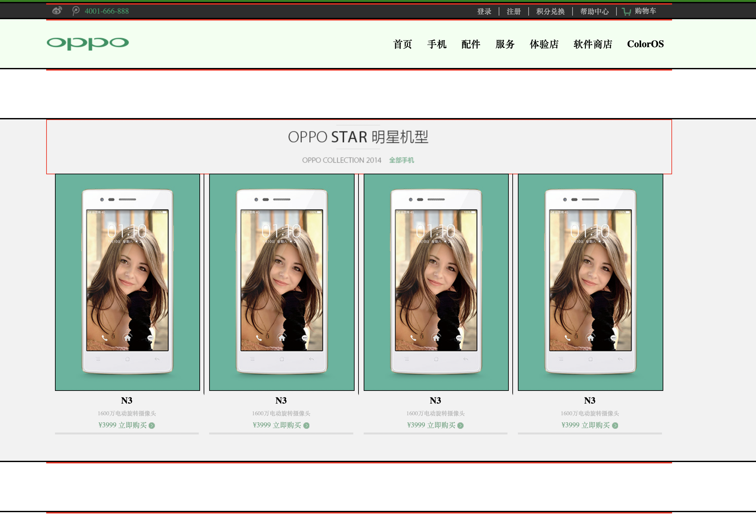Open the 积分兑换 link

(550, 11)
